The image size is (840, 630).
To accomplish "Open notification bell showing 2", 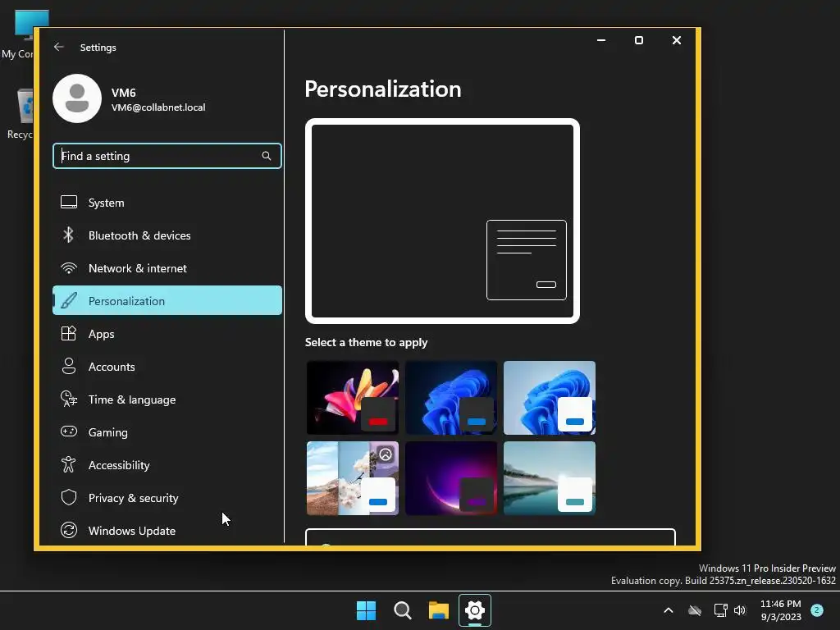I will [x=817, y=610].
